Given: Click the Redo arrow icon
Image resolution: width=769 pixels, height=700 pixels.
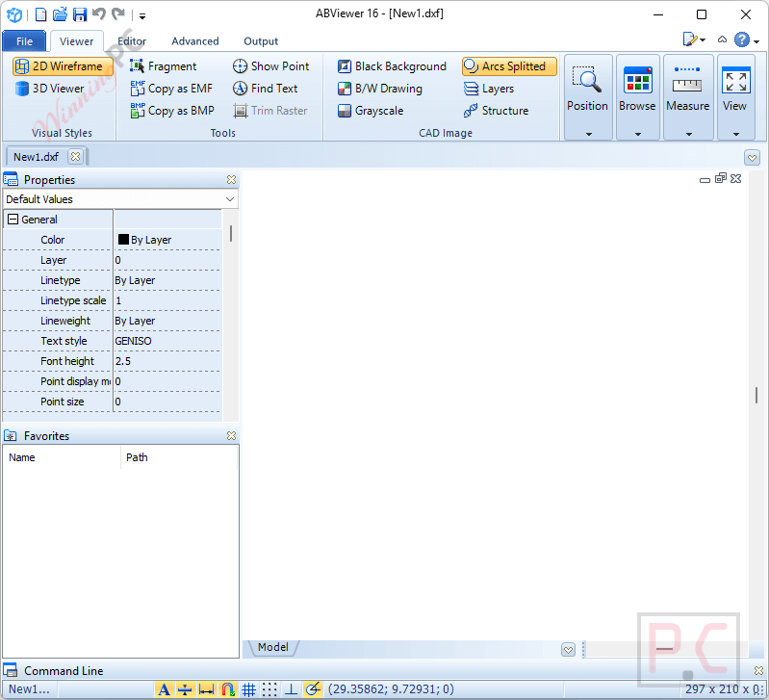Looking at the screenshot, I should [118, 14].
